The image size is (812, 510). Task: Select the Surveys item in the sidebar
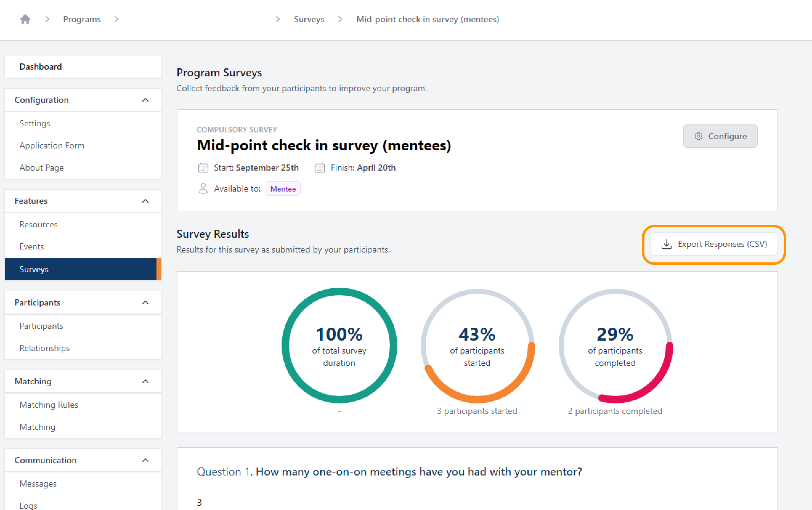(x=34, y=269)
